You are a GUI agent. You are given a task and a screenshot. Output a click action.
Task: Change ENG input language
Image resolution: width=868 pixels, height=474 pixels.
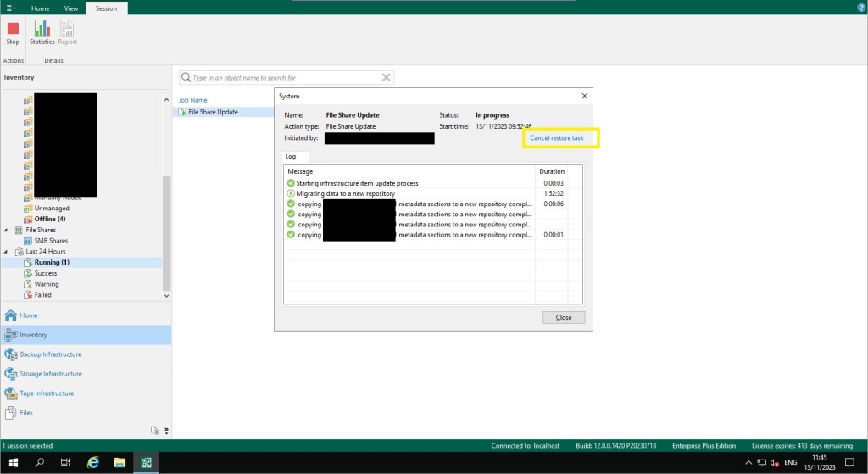click(x=791, y=462)
